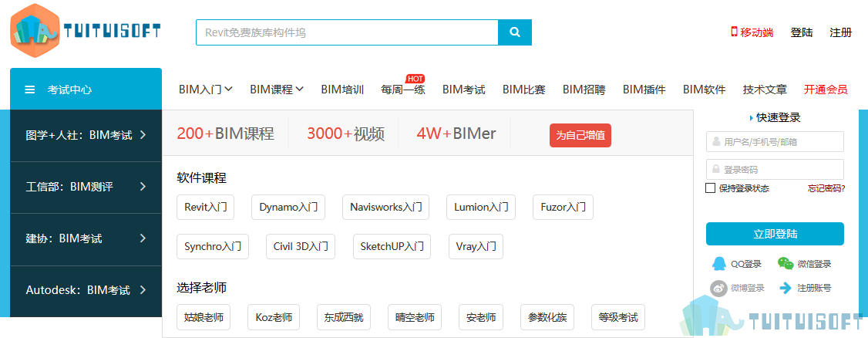Viewport: 868px width, 338px height.
Task: Expand the Autodesk：BIM考试 chevron
Action: pyautogui.click(x=143, y=290)
